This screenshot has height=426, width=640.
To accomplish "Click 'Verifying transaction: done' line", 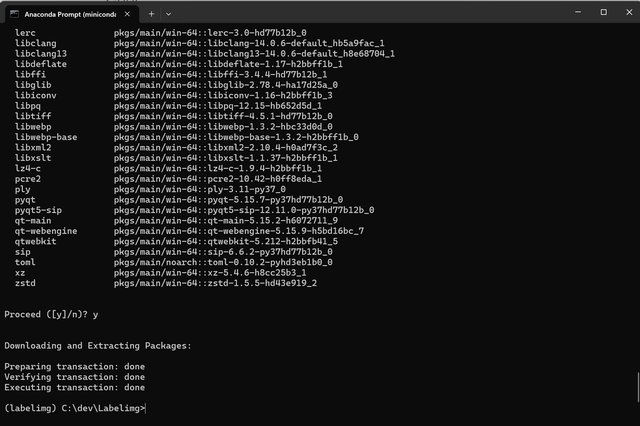I will 75,377.
